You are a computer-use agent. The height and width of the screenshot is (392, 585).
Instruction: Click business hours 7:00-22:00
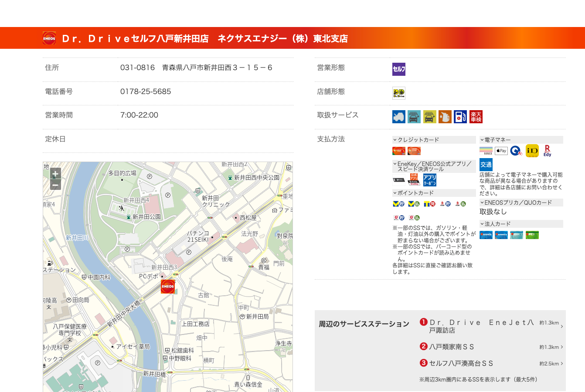click(x=139, y=115)
